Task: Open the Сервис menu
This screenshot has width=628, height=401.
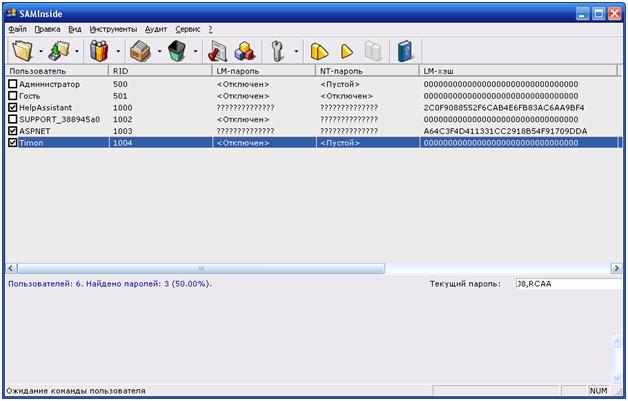Action: 187,29
